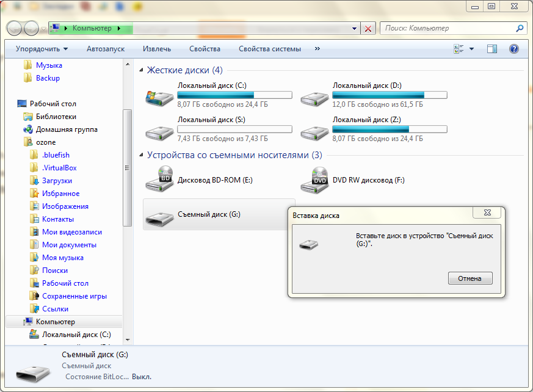Show hidden toolbar commands with » chevron
The image size is (533, 392).
pyautogui.click(x=317, y=49)
